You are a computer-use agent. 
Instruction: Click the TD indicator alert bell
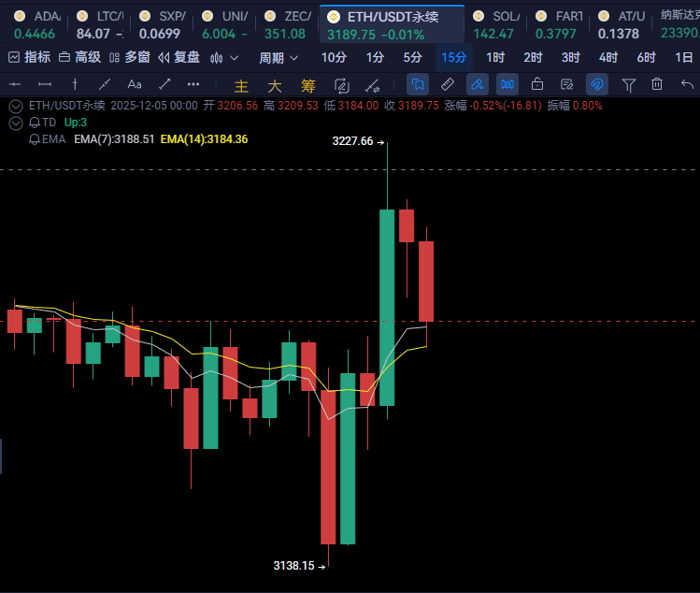pyautogui.click(x=35, y=123)
